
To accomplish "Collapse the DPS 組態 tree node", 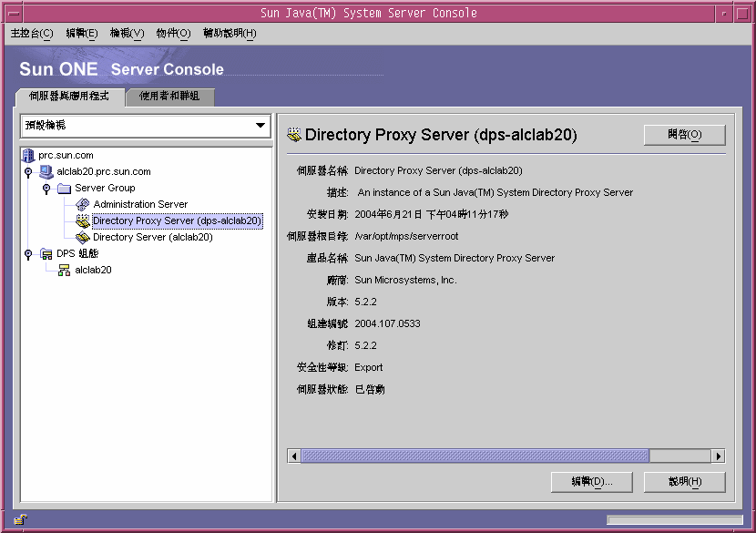I will [x=27, y=253].
